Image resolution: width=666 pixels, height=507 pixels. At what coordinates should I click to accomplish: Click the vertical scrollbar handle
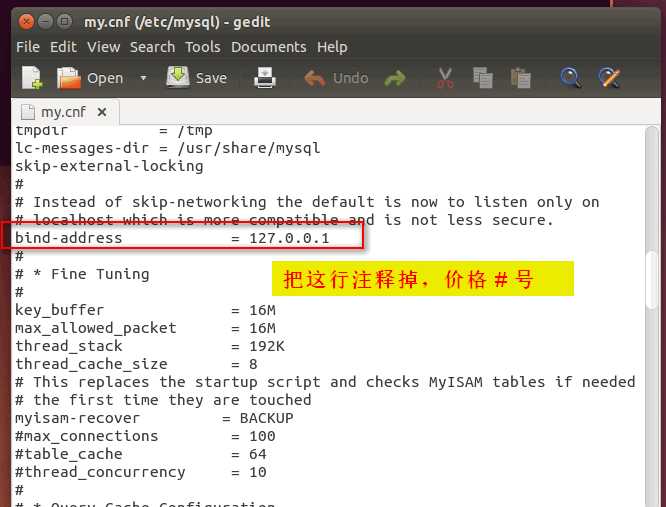pos(652,280)
